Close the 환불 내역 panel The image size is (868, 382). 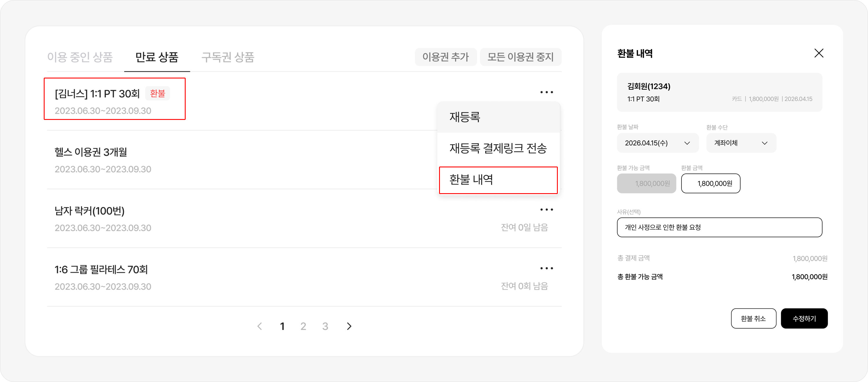tap(818, 53)
